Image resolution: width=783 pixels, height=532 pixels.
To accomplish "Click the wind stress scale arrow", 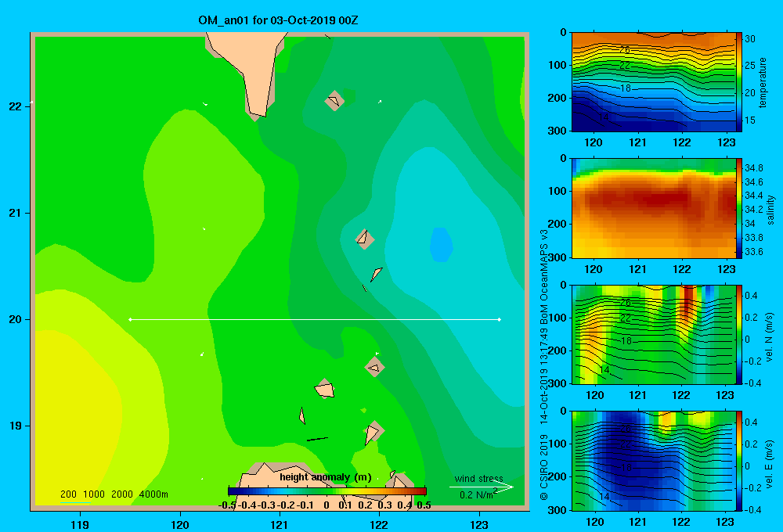I will pyautogui.click(x=482, y=487).
